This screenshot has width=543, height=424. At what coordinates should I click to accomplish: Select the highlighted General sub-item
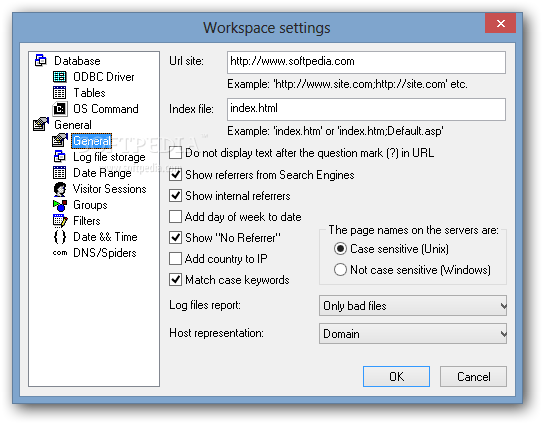tap(92, 141)
